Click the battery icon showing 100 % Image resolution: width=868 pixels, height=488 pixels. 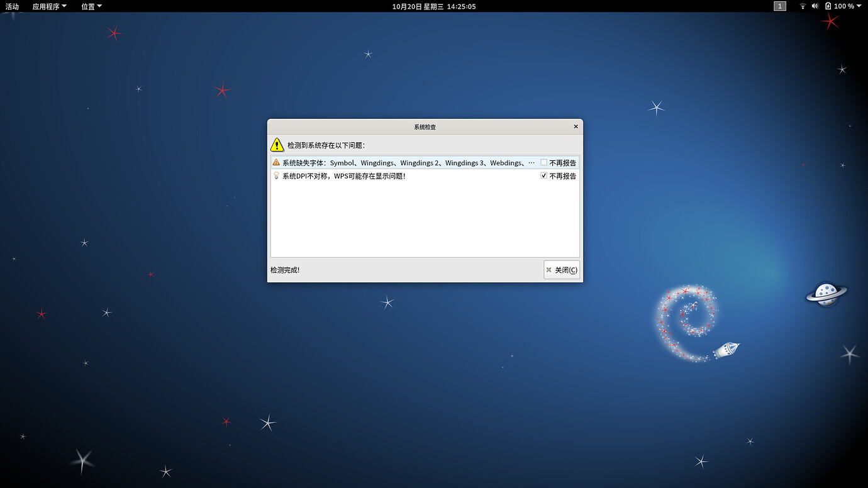[828, 6]
